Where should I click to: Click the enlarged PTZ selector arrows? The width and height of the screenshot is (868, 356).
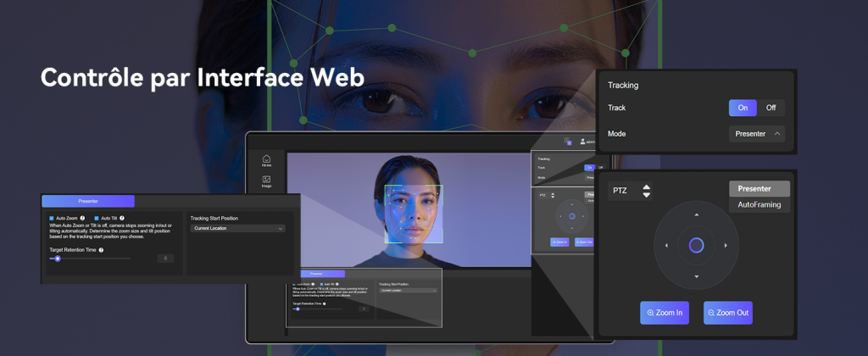click(646, 191)
